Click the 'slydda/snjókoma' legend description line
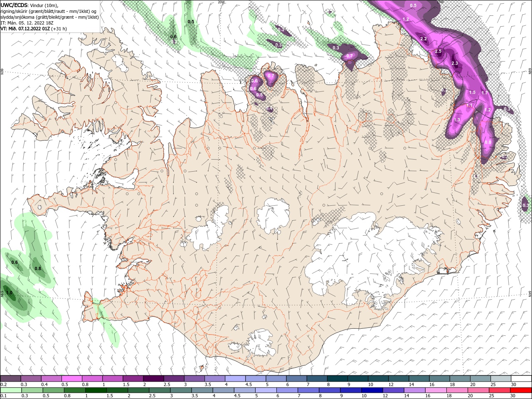The image size is (532, 399). [x=49, y=17]
